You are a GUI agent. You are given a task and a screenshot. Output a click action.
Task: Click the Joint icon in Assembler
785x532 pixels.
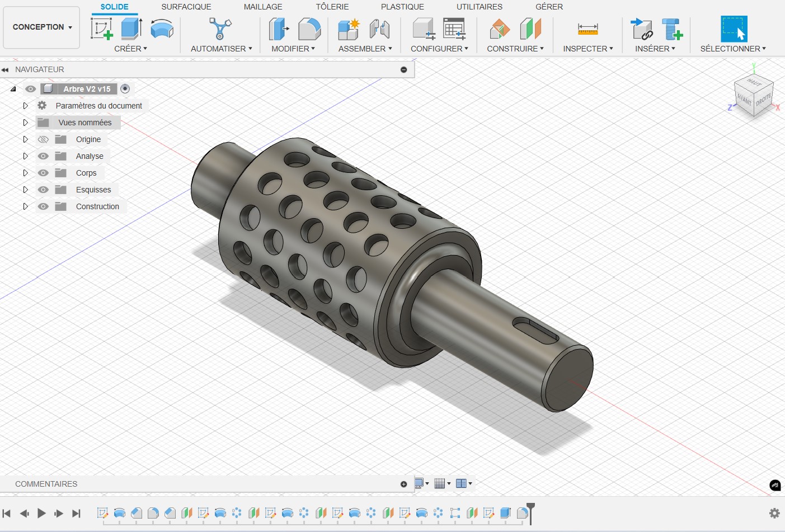(379, 29)
